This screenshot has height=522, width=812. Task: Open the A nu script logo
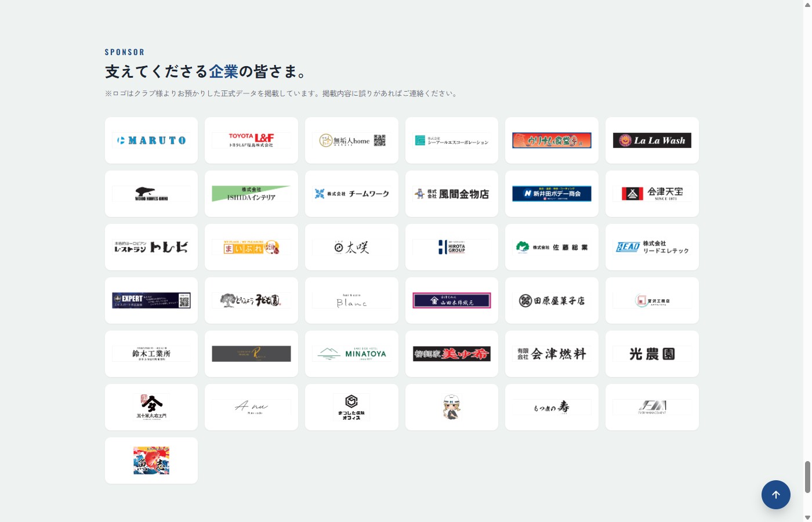(251, 407)
